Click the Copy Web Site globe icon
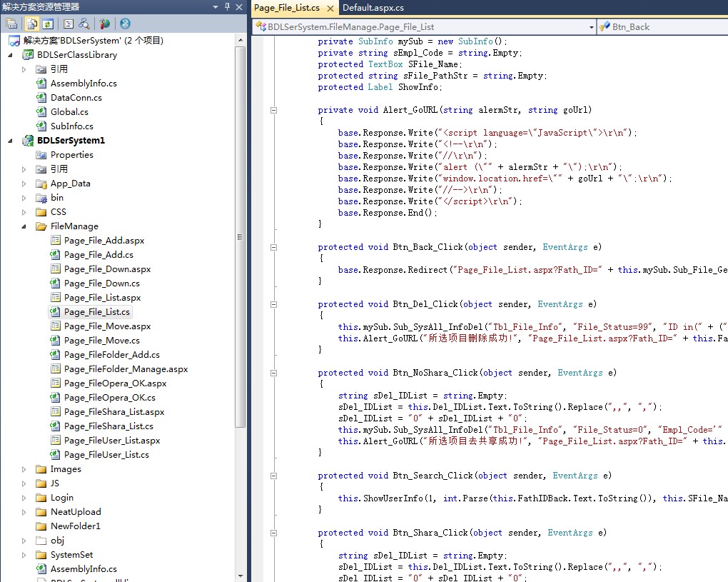The image size is (728, 582). [x=105, y=24]
